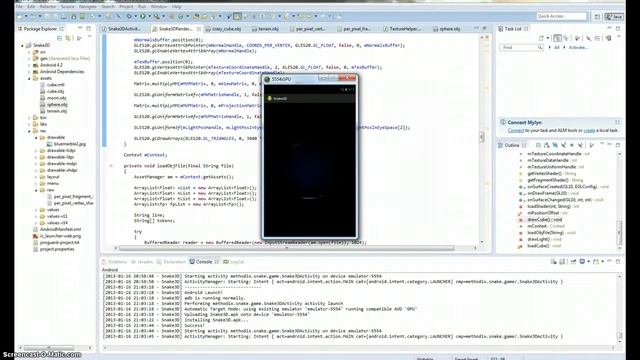Toggle Link with Editor in Package Explorer

[68, 38]
